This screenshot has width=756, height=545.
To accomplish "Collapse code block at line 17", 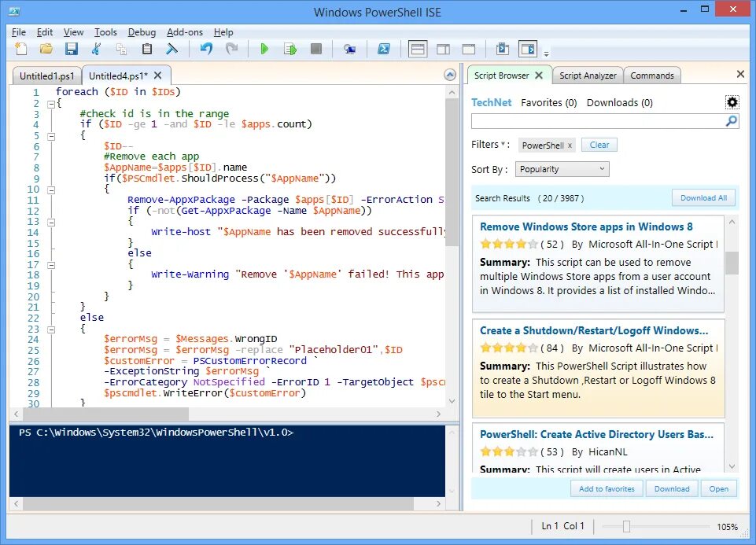I will point(51,265).
